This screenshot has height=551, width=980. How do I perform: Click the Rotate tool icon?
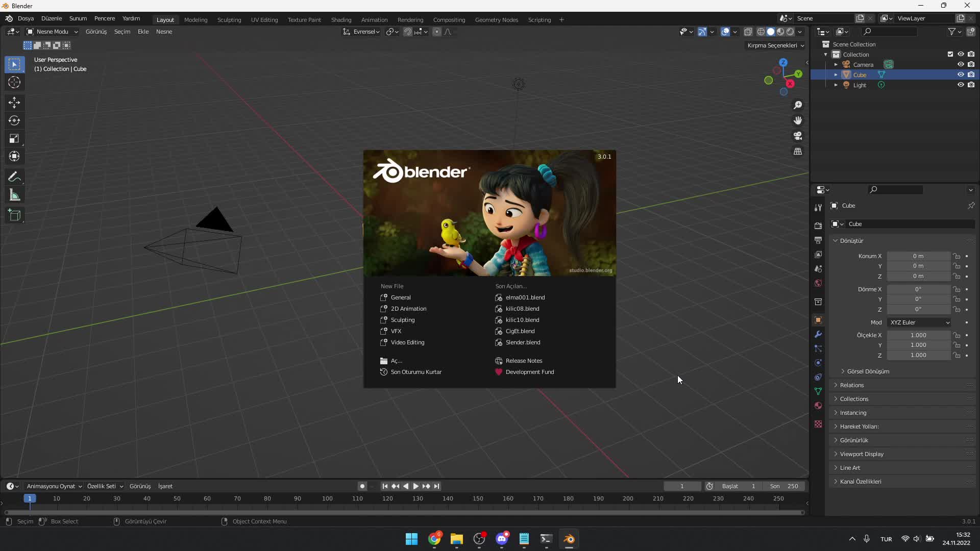pos(15,120)
